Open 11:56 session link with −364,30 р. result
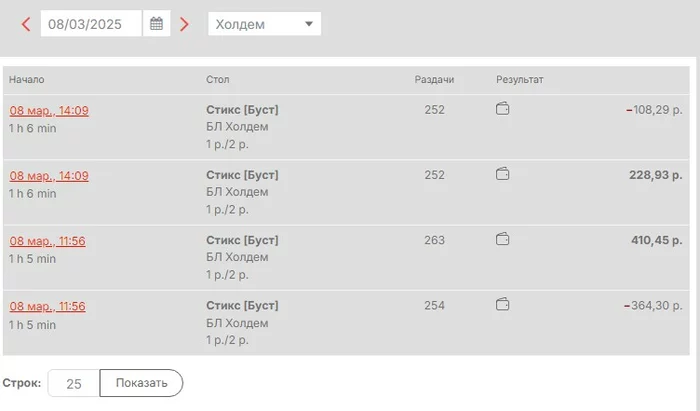Viewport: 700px width, 411px height. [48, 306]
